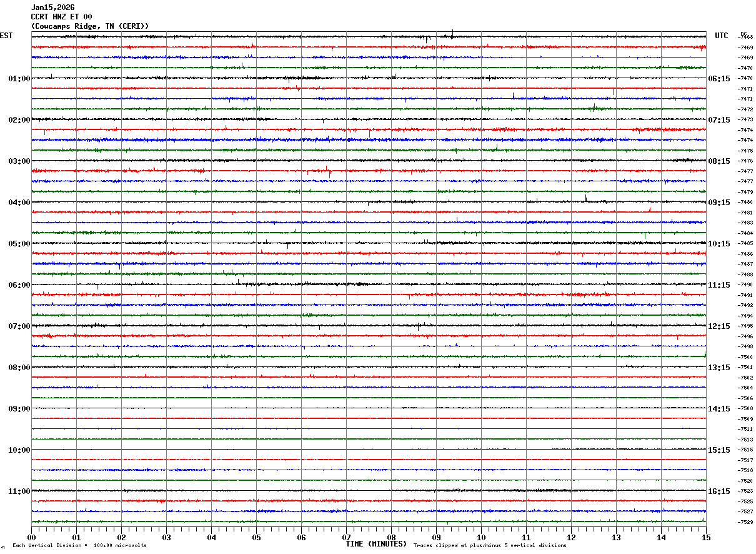Click the DC offset value -7508

745,408
